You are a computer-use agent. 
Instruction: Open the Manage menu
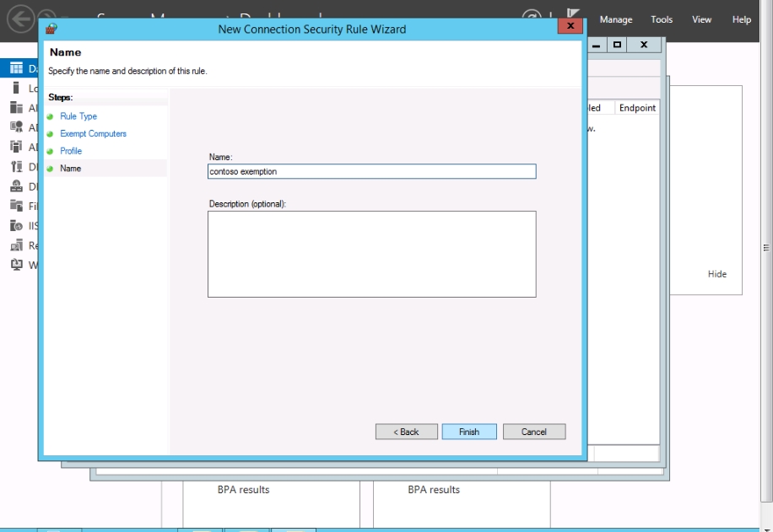616,19
